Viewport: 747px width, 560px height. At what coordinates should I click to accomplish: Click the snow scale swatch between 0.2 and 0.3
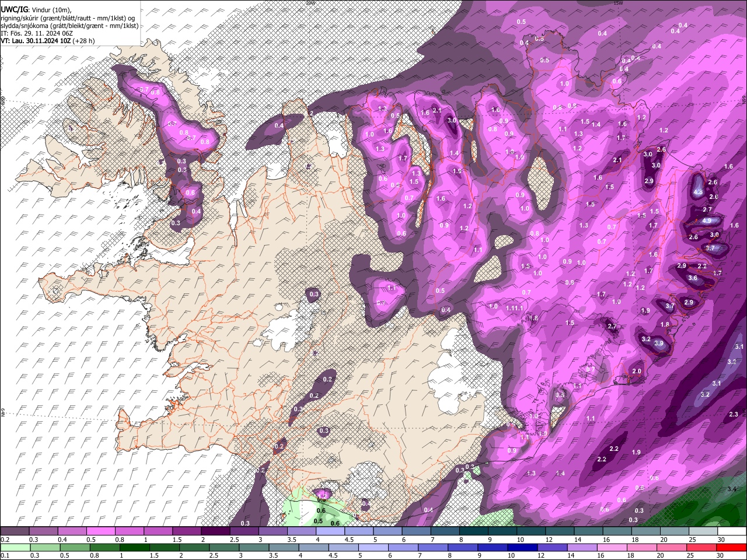coord(15,531)
